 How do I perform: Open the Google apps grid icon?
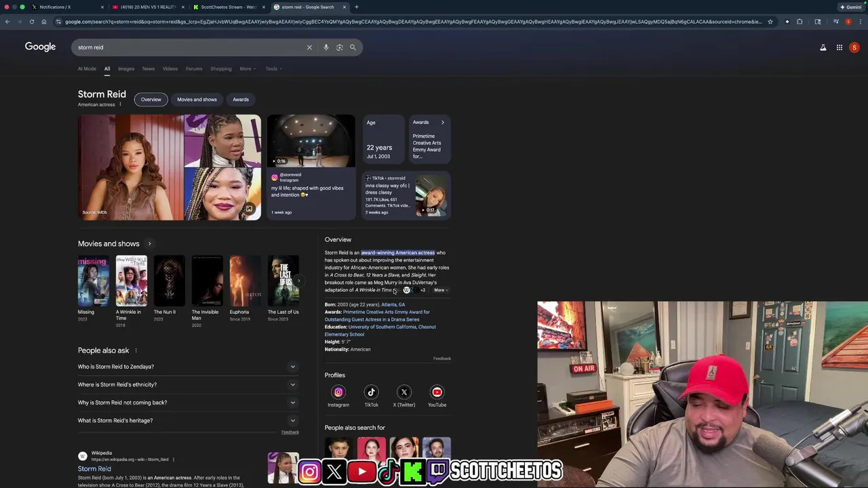[840, 47]
